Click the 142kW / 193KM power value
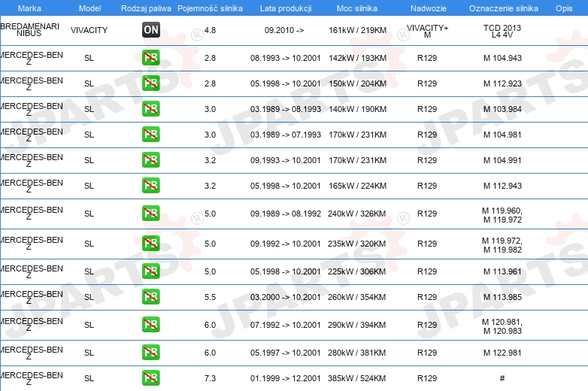 coord(357,58)
